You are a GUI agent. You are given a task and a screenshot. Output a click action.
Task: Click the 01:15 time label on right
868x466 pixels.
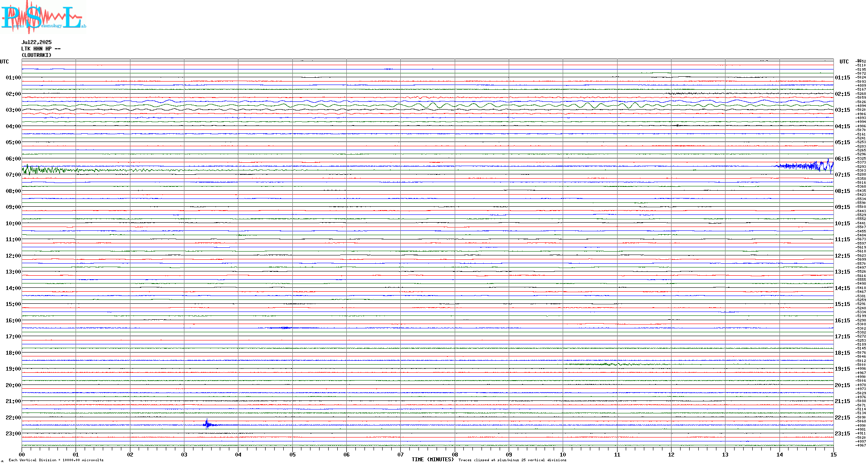(843, 78)
